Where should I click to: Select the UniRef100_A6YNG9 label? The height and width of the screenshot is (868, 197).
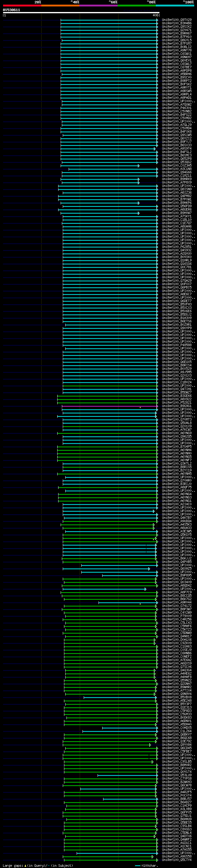pos(177,433)
